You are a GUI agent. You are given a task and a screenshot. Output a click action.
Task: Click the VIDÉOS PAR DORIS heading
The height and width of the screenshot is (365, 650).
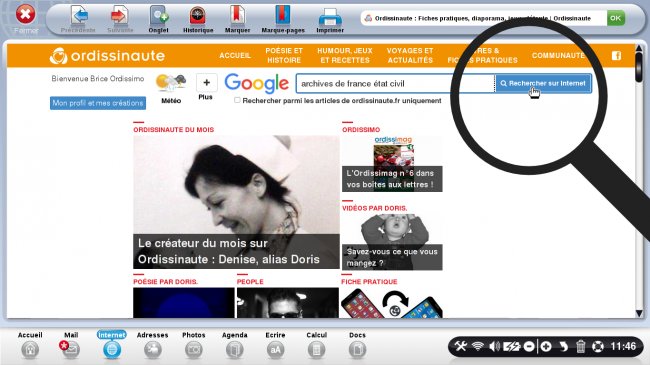coord(375,208)
